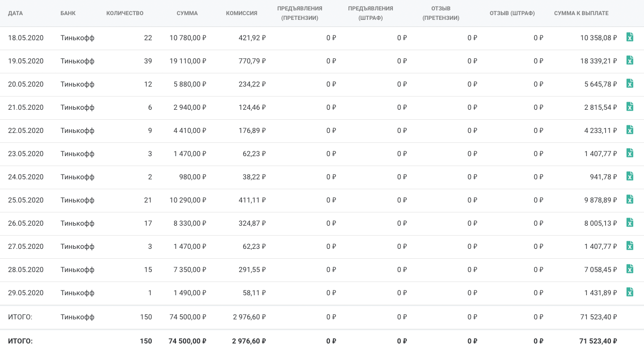This screenshot has width=644, height=352.
Task: Click the payout 9 878,89 ₽
Action: click(601, 200)
